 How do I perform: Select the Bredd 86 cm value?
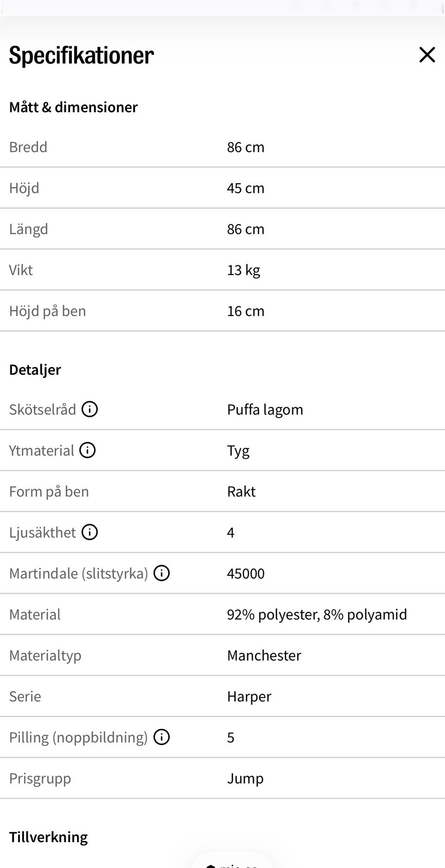pyautogui.click(x=246, y=147)
